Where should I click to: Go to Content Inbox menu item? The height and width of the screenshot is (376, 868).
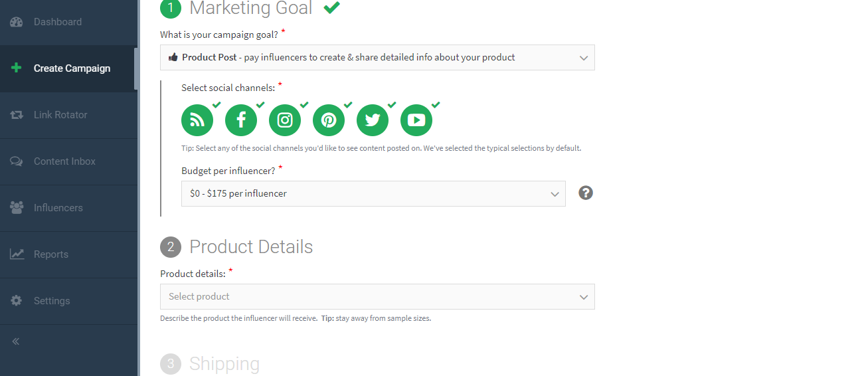pos(64,161)
